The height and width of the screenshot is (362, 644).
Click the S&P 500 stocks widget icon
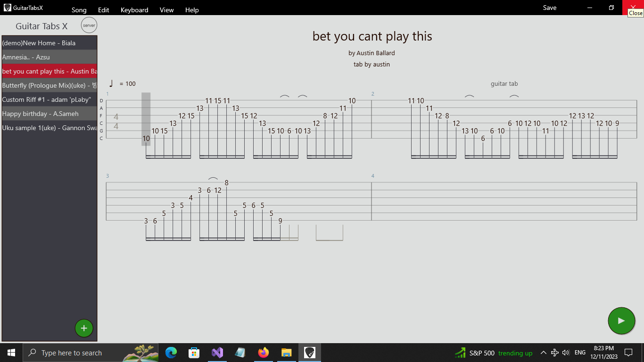tap(460, 352)
